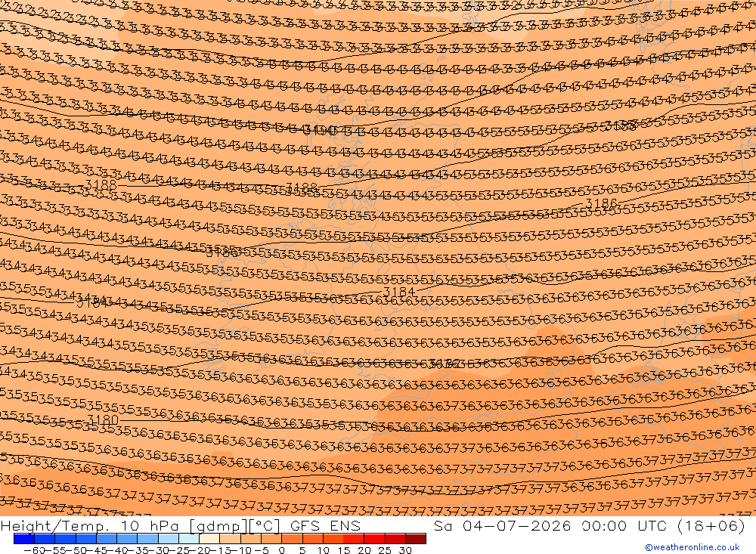
Task: Click the 'Sa 04-07-2026' forecast date
Action: (503, 525)
